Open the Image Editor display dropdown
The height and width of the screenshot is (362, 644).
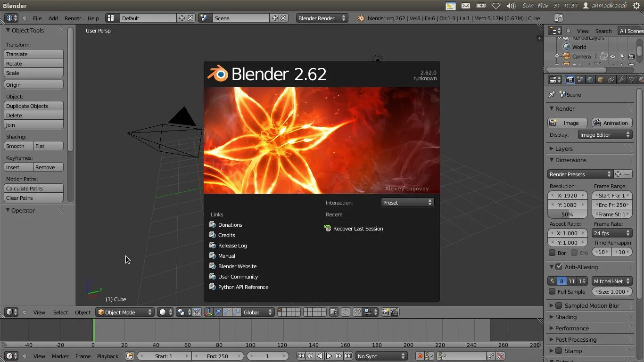[x=605, y=134]
